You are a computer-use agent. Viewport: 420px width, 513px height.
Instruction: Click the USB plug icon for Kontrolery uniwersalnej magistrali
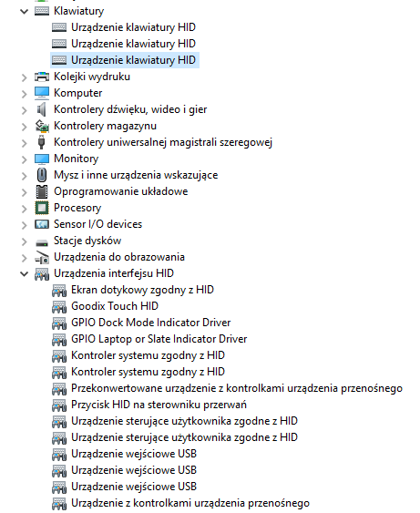tap(41, 142)
